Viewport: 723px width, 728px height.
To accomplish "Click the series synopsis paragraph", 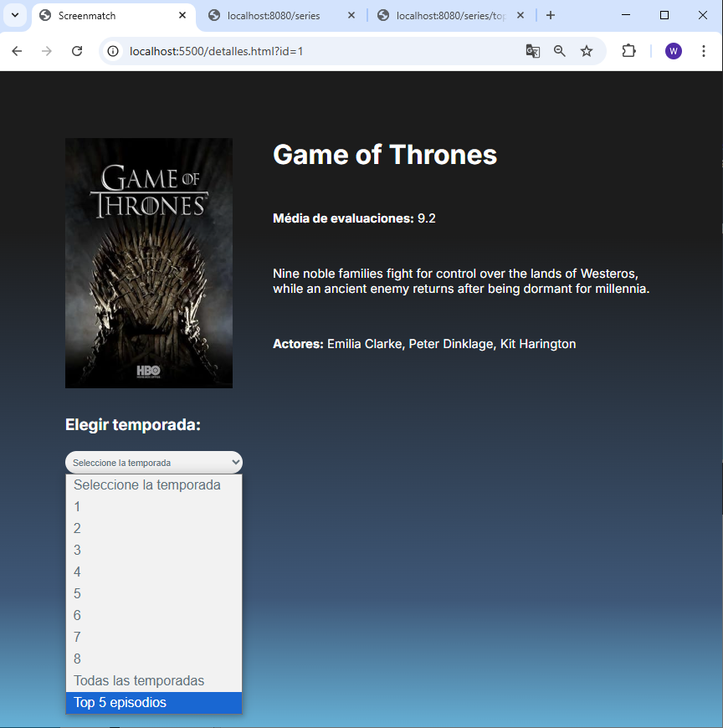I will (x=460, y=281).
